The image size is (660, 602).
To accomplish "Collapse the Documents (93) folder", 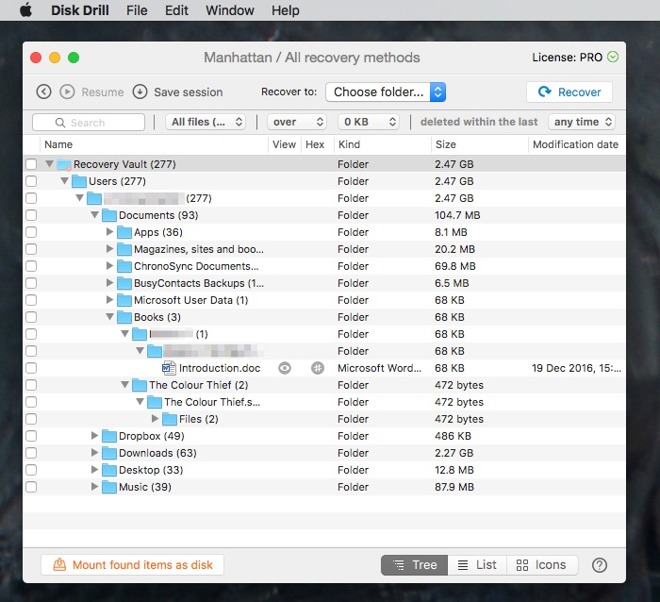I will (95, 215).
